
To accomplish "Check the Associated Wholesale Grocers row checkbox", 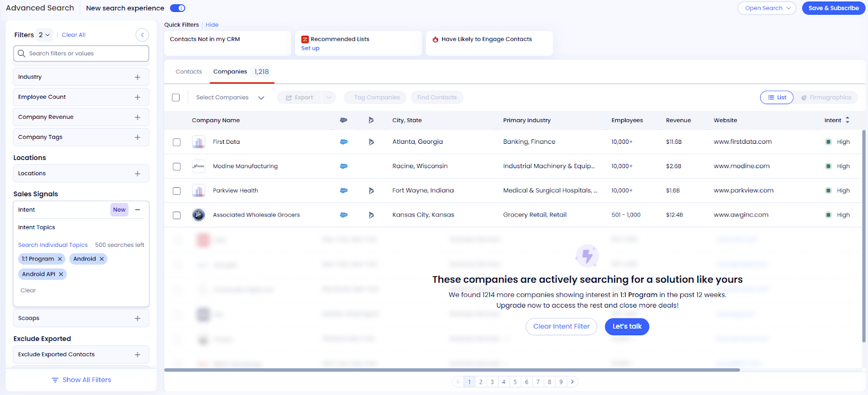I will coord(176,215).
